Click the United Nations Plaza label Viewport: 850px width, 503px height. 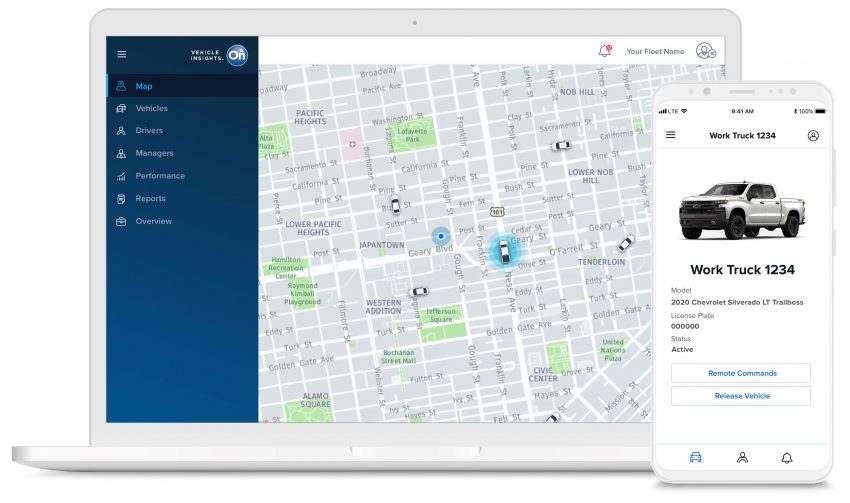[613, 350]
